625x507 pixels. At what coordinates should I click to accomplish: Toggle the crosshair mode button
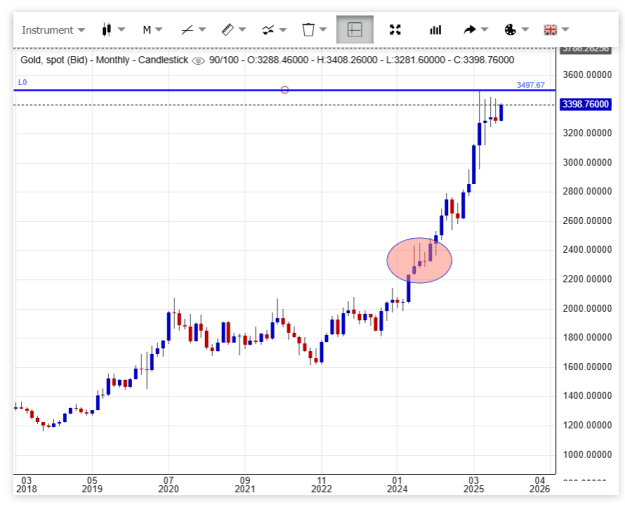tap(355, 29)
